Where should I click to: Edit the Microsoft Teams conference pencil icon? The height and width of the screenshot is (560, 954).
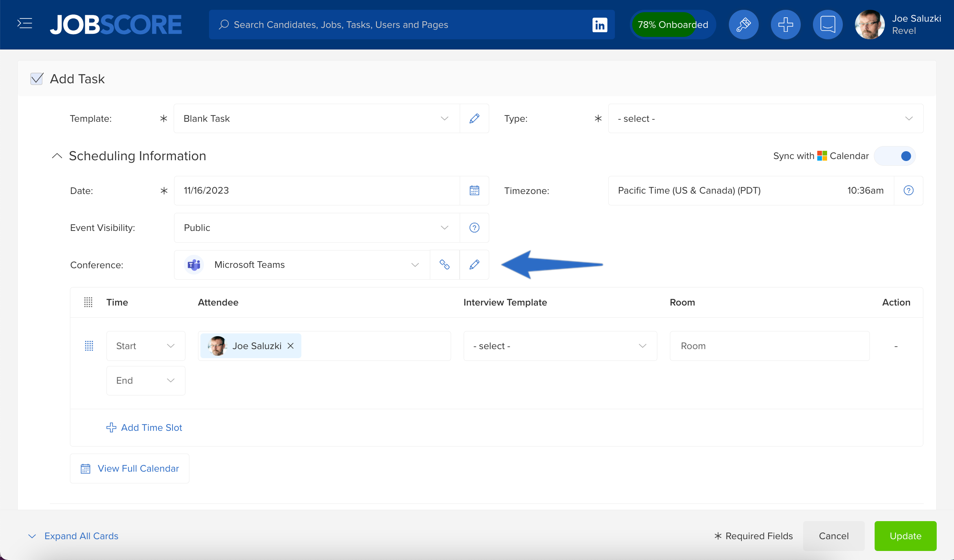pos(474,265)
